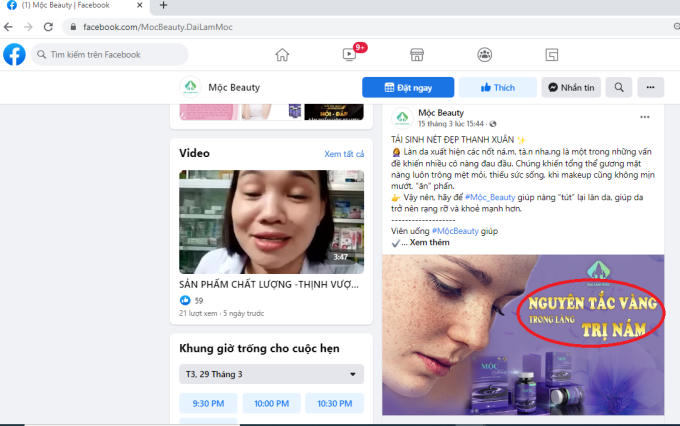Open the T3, 29 Tháng 3 date dropdown
Image resolution: width=680 pixels, height=426 pixels.
[271, 374]
